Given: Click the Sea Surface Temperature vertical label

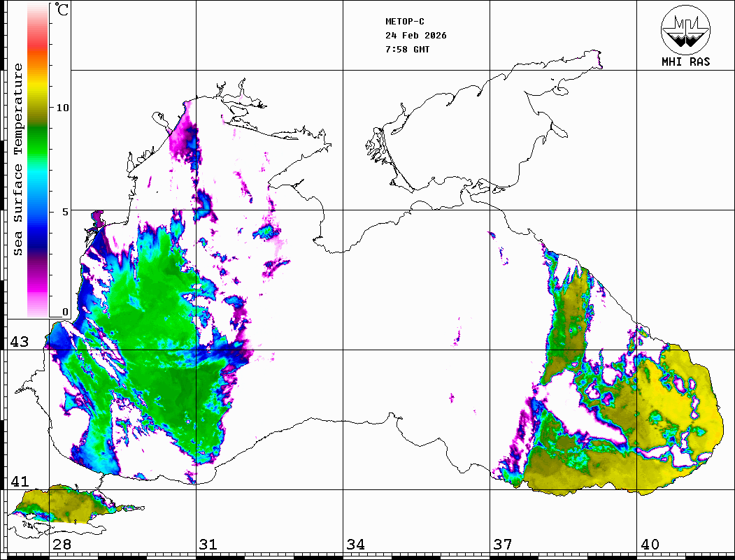Looking at the screenshot, I should [x=18, y=159].
